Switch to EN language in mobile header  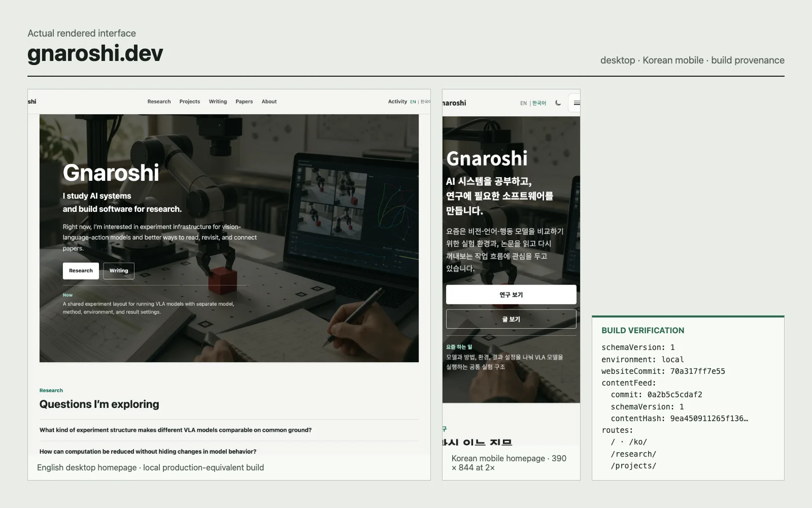click(x=523, y=103)
